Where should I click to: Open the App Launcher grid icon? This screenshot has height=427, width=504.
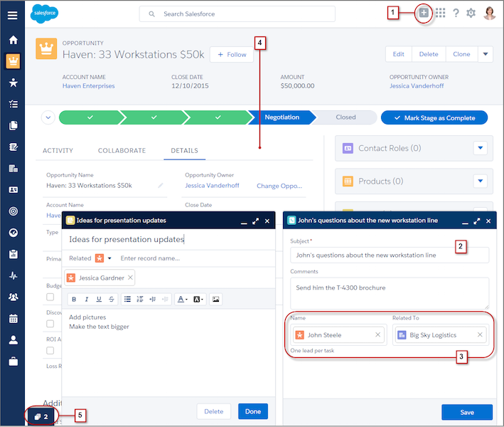pyautogui.click(x=440, y=14)
